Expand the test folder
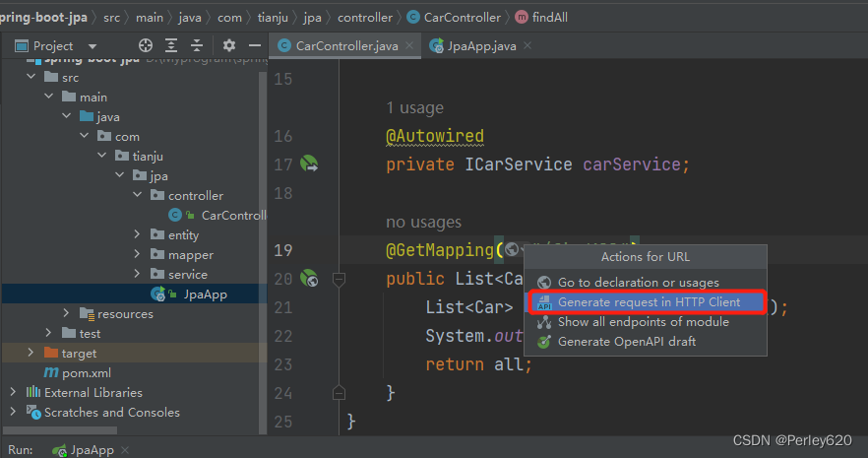The height and width of the screenshot is (458, 868). 49,333
